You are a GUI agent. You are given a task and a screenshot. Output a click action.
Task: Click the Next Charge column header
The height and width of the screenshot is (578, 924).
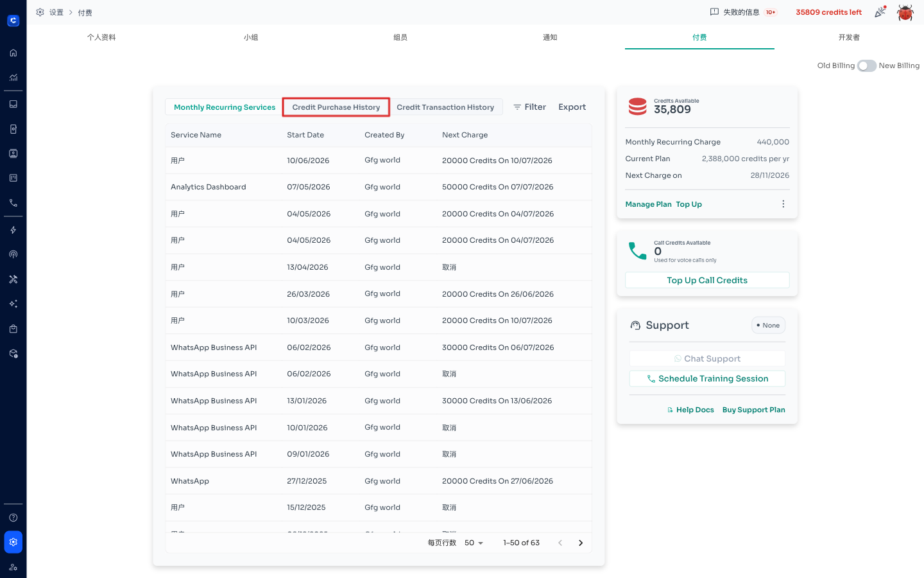(465, 135)
